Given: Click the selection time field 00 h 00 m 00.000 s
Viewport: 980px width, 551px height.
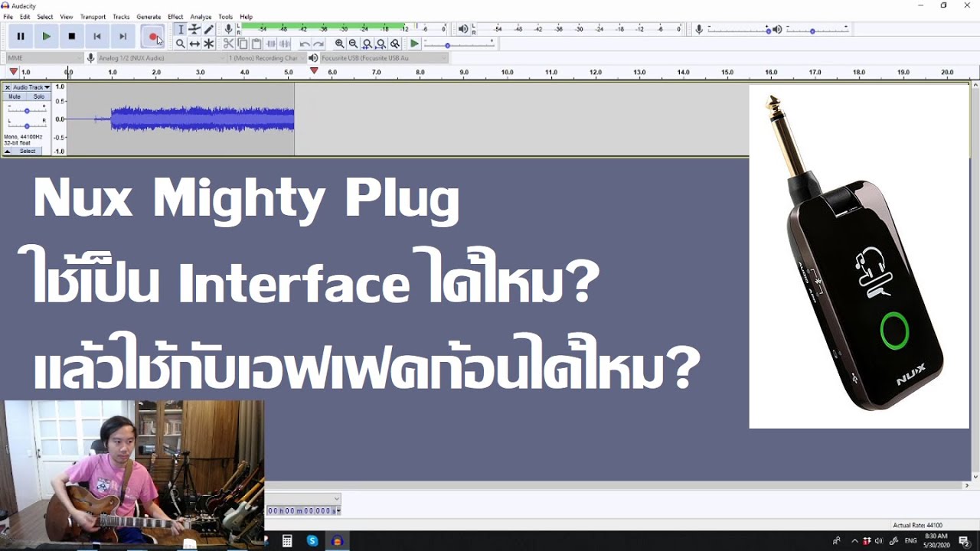Looking at the screenshot, I should pyautogui.click(x=300, y=510).
